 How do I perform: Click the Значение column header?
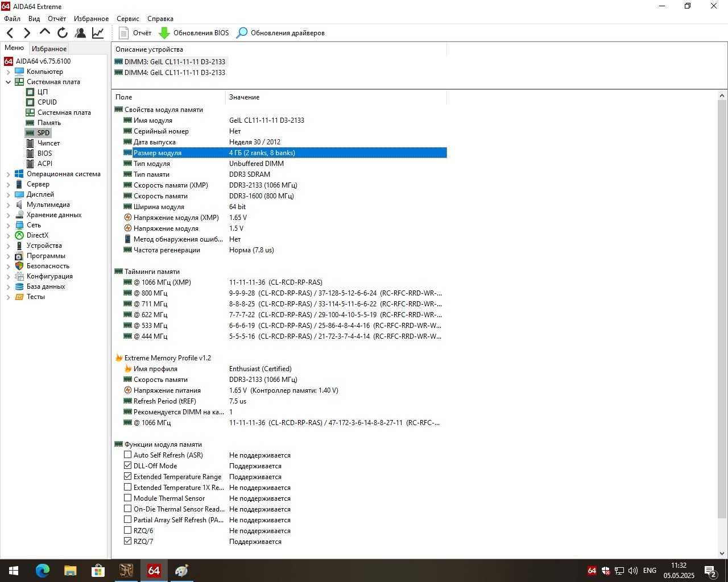(336, 97)
